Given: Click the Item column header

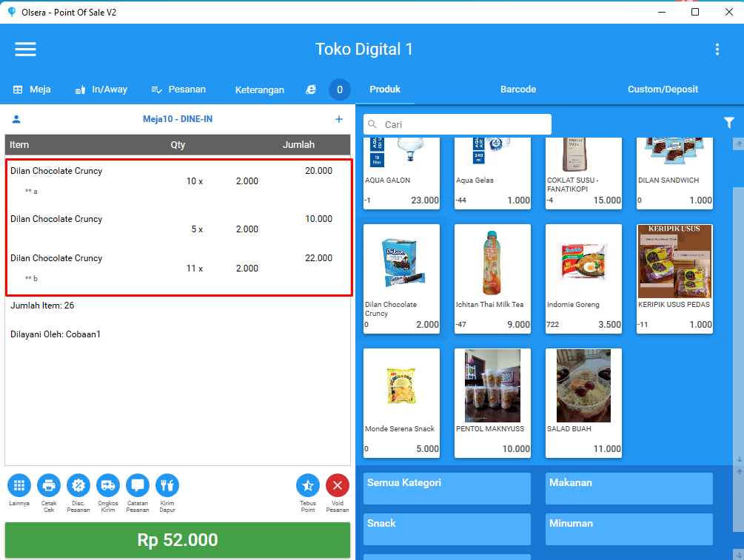Looking at the screenshot, I should coord(19,144).
